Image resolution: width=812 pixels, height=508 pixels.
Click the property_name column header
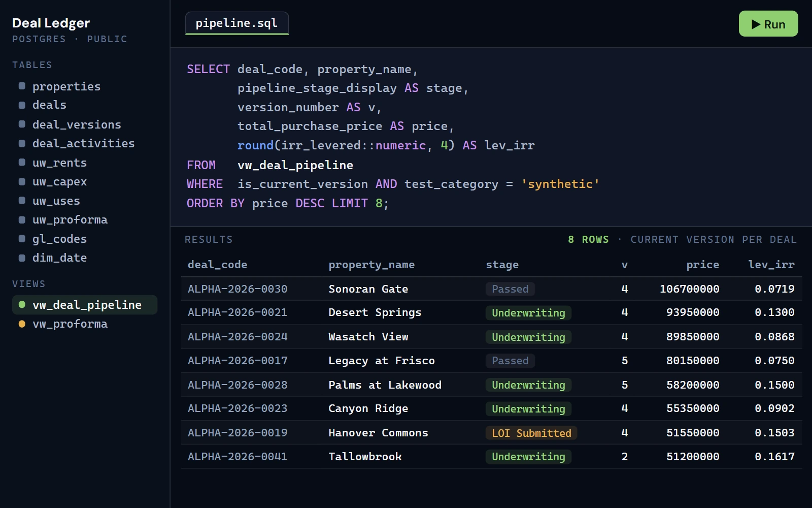tap(371, 265)
